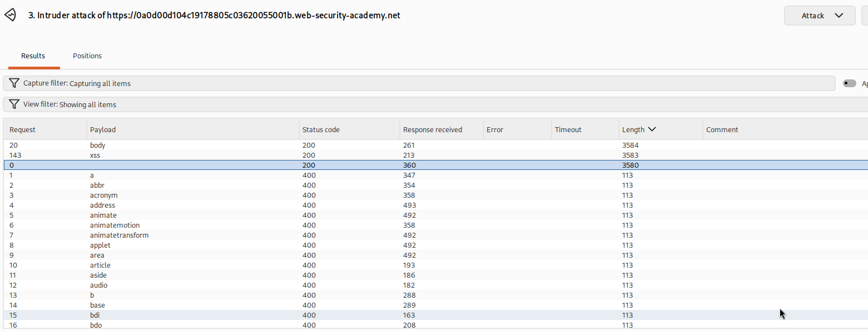Image resolution: width=868 pixels, height=331 pixels.
Task: Select the row with payload "acronym"
Action: [435, 195]
